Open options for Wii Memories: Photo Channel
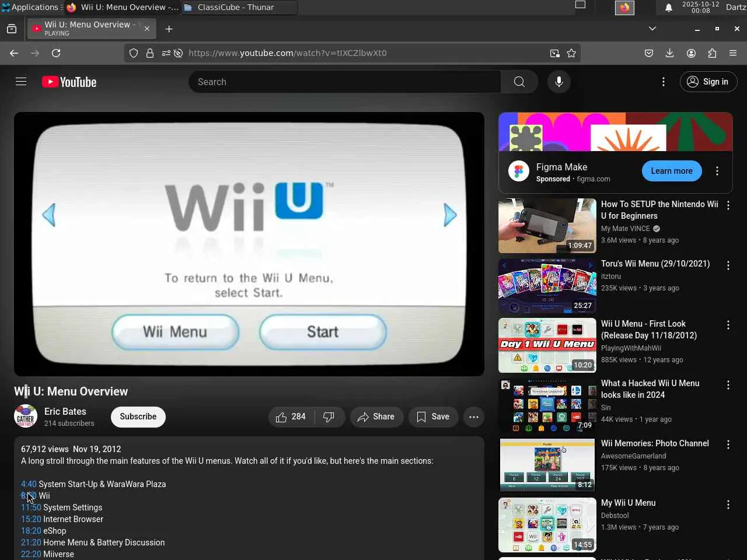747x560 pixels. pyautogui.click(x=728, y=444)
